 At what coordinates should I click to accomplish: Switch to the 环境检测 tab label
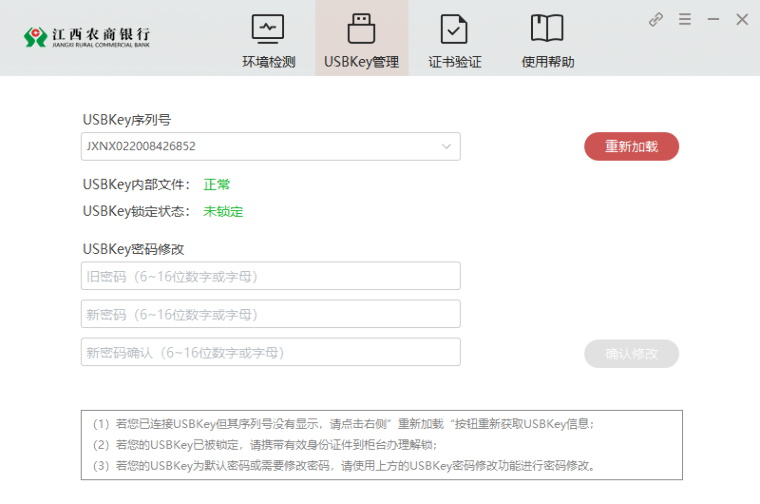(x=268, y=62)
